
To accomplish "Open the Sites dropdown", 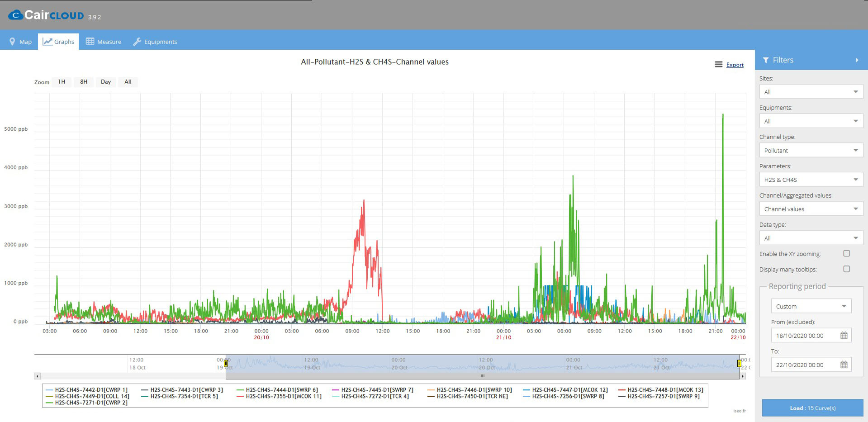I will (811, 92).
